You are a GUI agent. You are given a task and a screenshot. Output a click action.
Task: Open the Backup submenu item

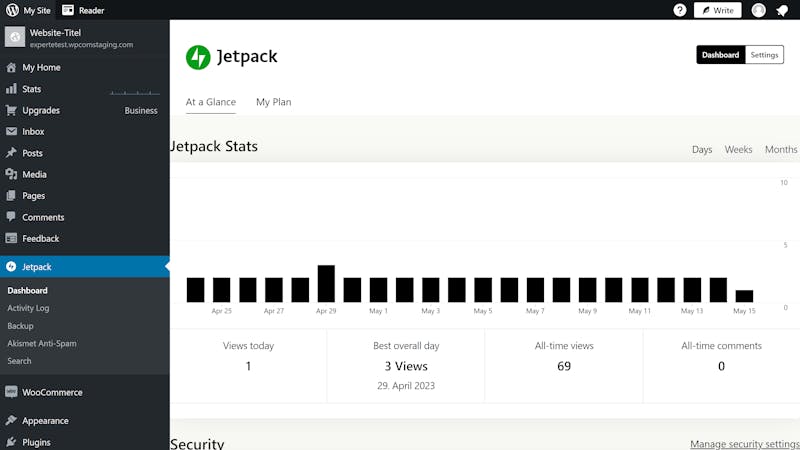point(20,326)
